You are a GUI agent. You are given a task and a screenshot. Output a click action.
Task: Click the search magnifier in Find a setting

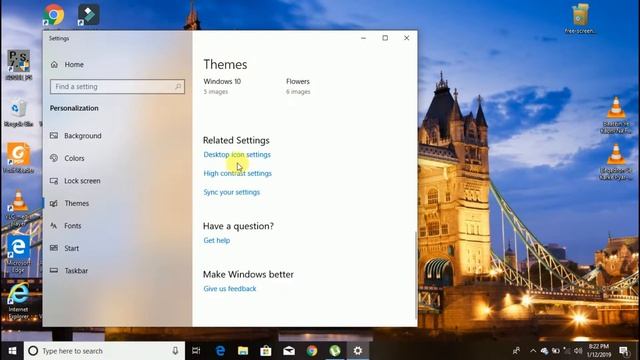click(178, 87)
